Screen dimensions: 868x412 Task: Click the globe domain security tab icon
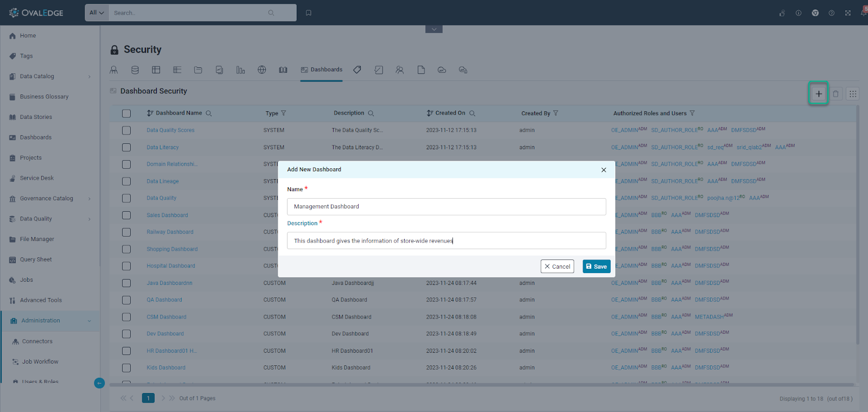262,70
